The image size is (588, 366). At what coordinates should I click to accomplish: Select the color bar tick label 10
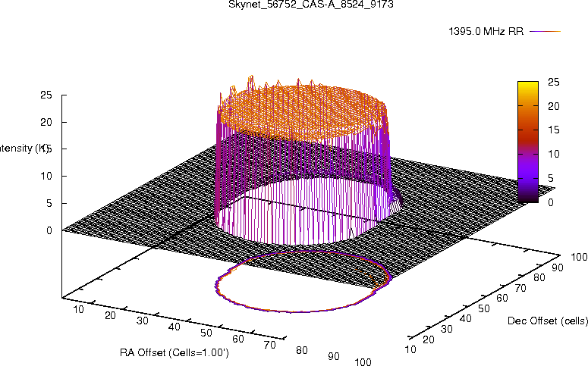point(554,154)
